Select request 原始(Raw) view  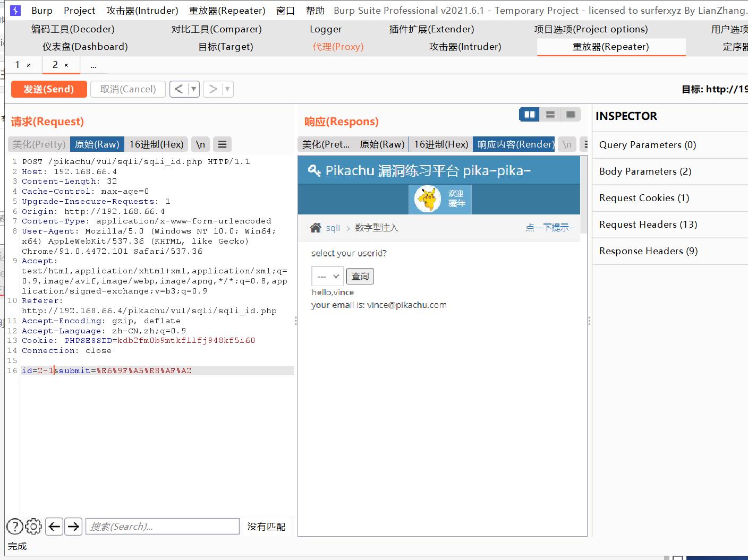(97, 144)
